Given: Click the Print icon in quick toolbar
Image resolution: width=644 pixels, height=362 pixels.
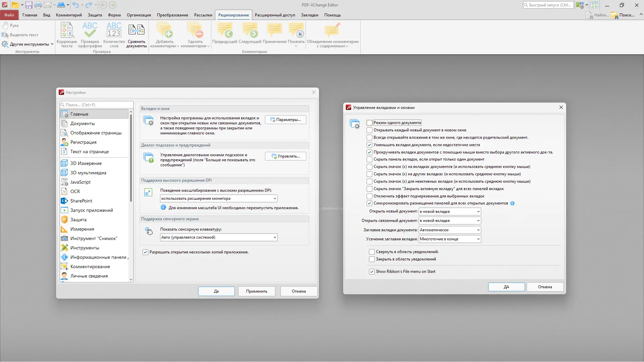Looking at the screenshot, I should pyautogui.click(x=38, y=5).
